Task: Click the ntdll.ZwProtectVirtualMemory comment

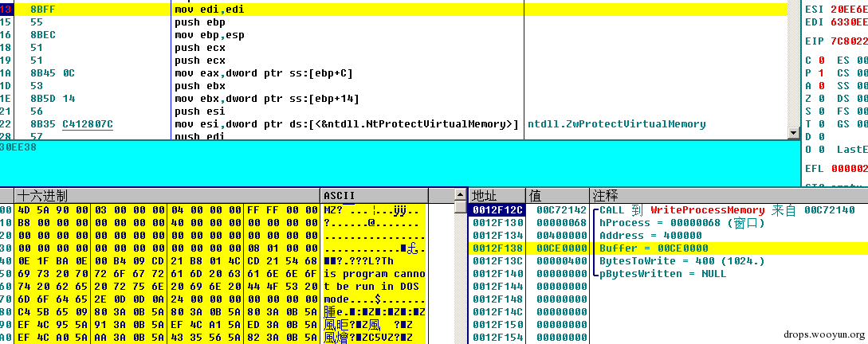Action: [x=617, y=124]
